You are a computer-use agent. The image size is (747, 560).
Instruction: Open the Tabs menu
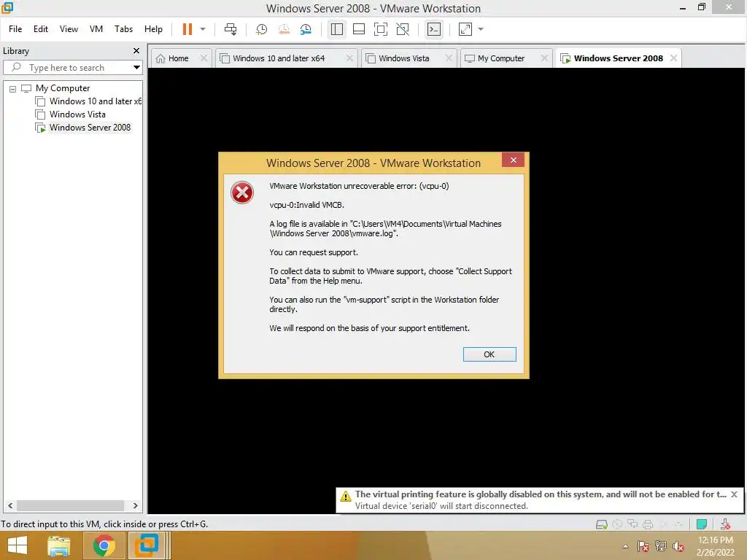click(x=123, y=29)
